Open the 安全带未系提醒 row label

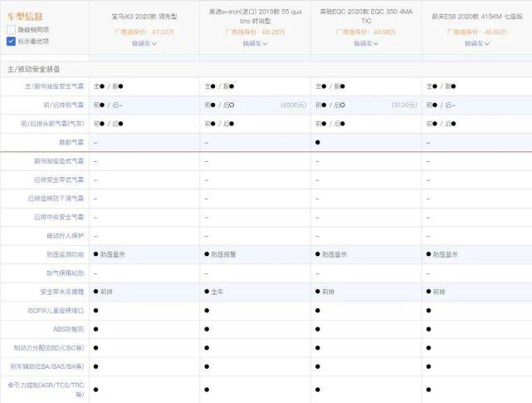(62, 292)
